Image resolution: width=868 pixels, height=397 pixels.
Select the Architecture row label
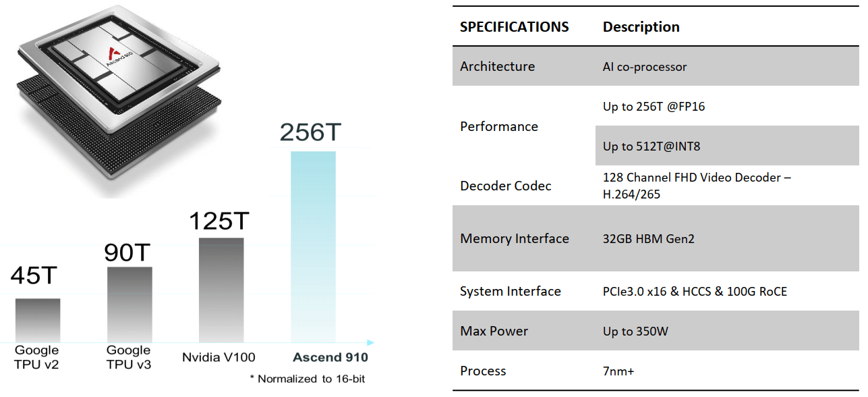[497, 66]
